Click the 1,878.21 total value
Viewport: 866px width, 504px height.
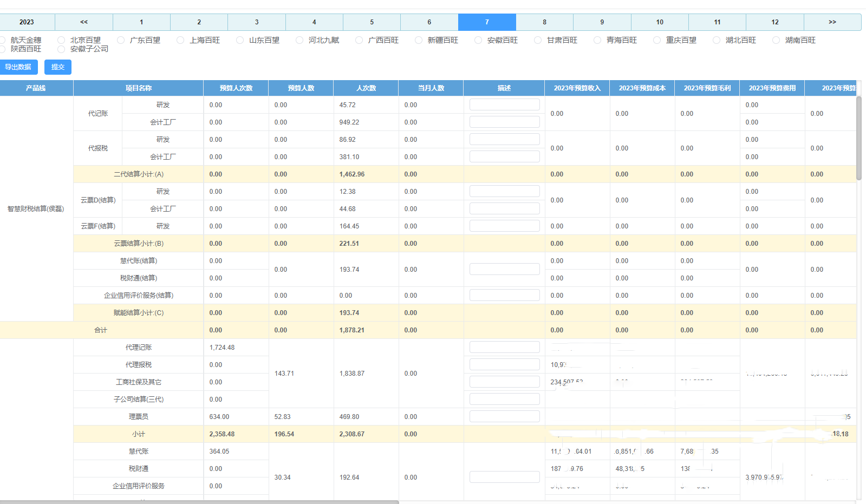pyautogui.click(x=352, y=330)
